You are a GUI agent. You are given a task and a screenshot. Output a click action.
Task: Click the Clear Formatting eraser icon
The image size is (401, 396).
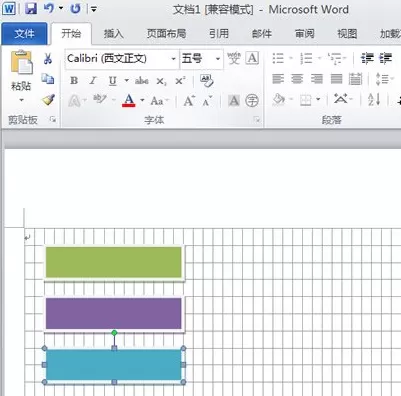pos(207,81)
